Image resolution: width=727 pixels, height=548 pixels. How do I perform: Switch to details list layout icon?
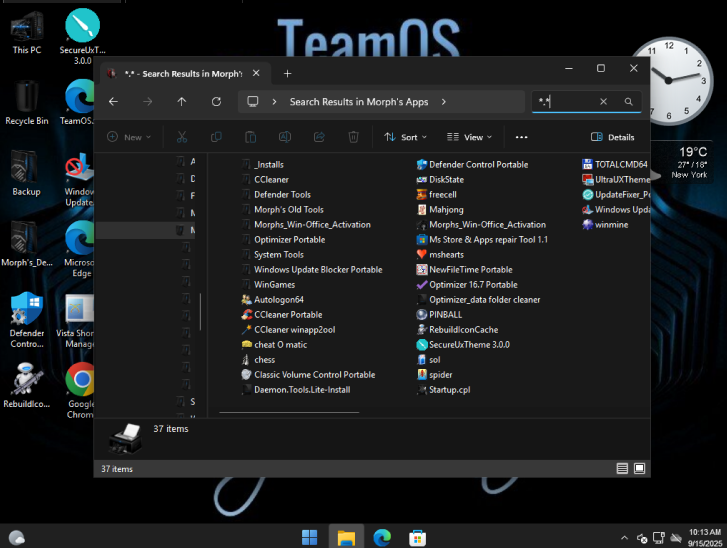(622, 468)
